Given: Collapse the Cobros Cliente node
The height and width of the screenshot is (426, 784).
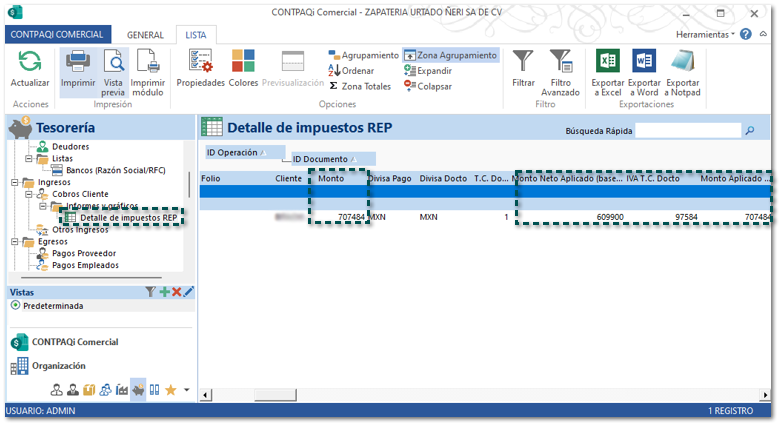Looking at the screenshot, I should coord(29,194).
